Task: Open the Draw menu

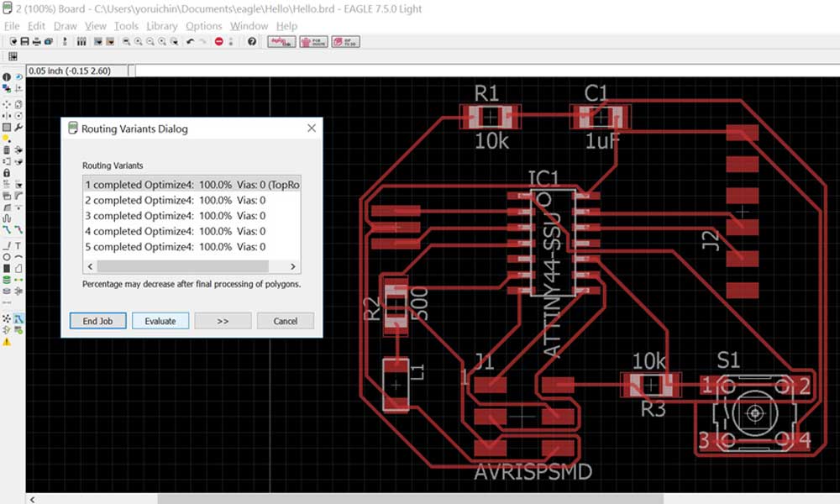Action: pos(66,26)
